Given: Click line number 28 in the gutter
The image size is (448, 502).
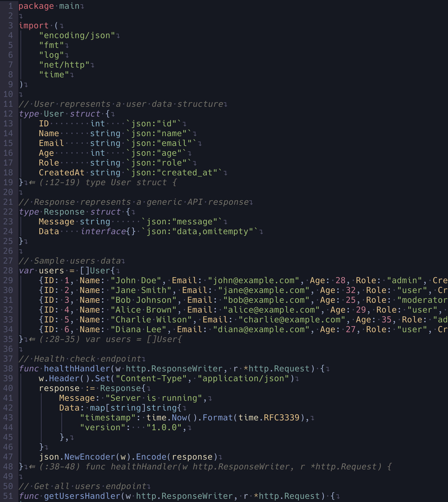Looking at the screenshot, I should point(8,271).
